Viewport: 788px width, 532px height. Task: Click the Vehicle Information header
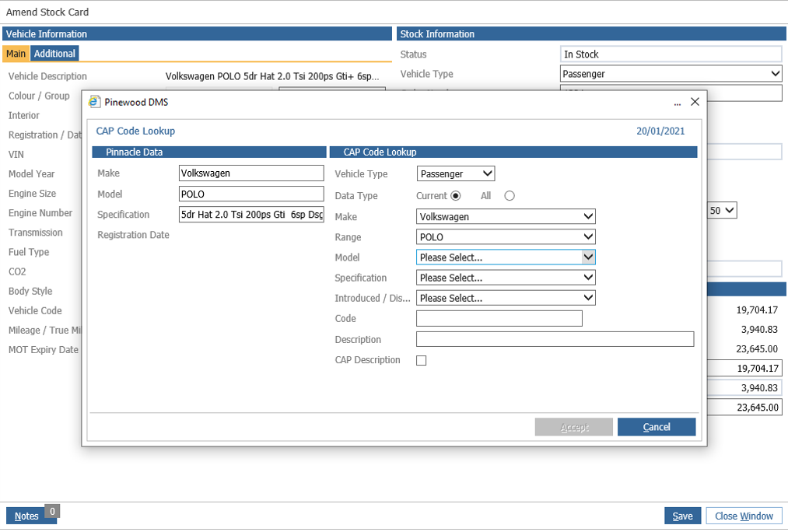coord(197,34)
